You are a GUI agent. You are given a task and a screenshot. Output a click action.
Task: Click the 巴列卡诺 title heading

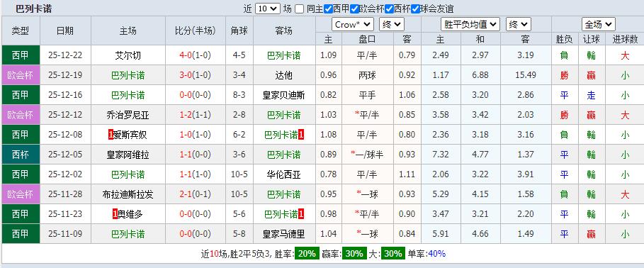coord(34,9)
